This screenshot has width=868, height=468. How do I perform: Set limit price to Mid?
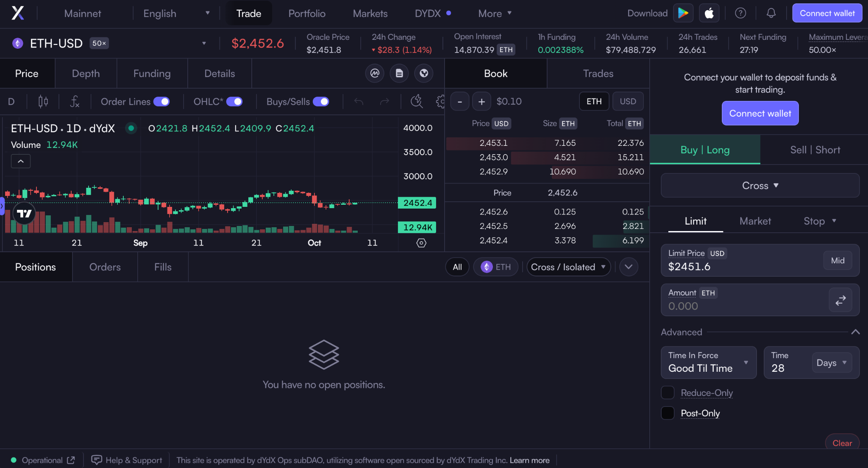point(837,261)
